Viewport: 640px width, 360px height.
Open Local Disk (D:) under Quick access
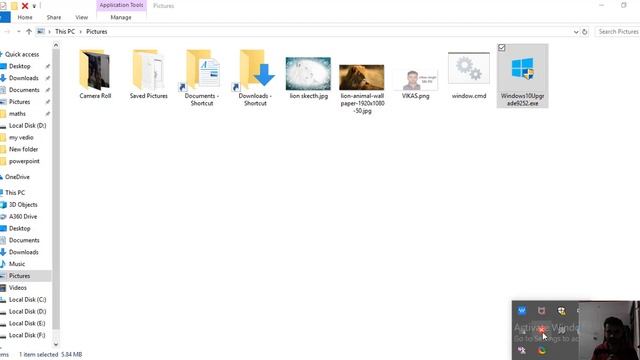[27, 125]
